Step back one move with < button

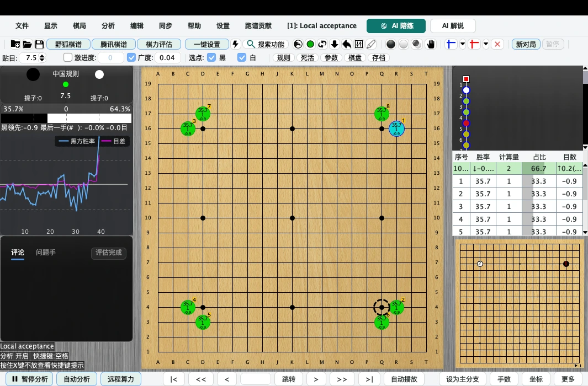click(x=227, y=379)
